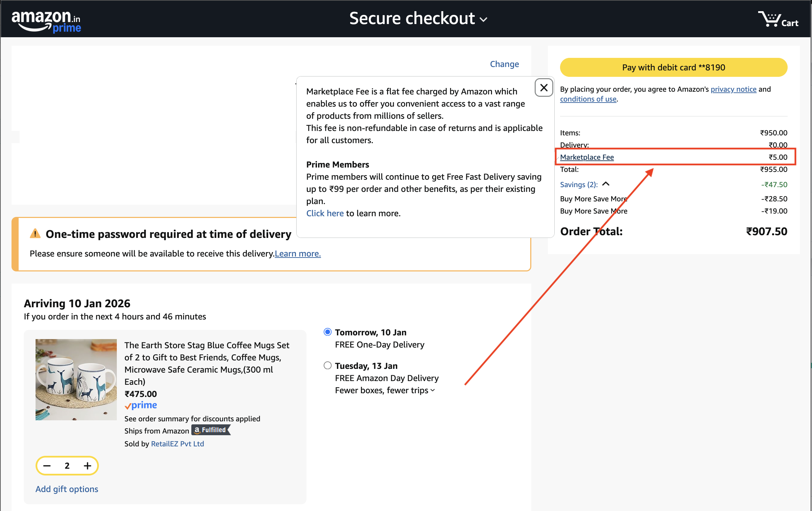
Task: Click the Amazon.in Prime logo
Action: coord(46,20)
